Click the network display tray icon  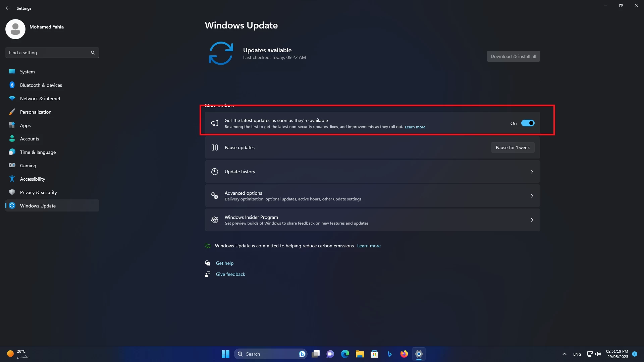click(590, 354)
